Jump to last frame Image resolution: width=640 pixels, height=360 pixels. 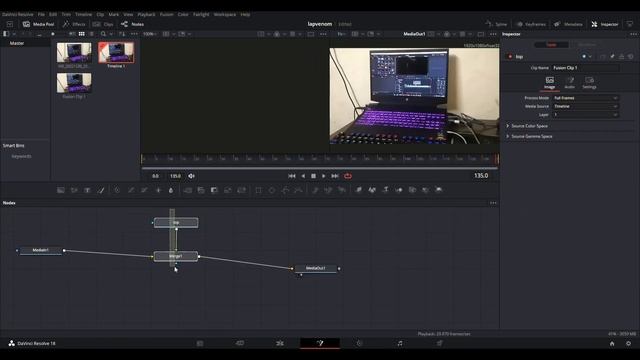335,176
